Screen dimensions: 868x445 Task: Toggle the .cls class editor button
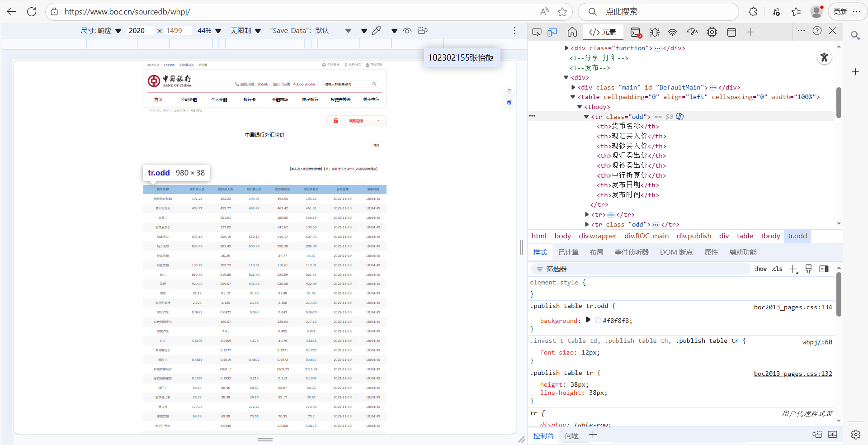777,269
